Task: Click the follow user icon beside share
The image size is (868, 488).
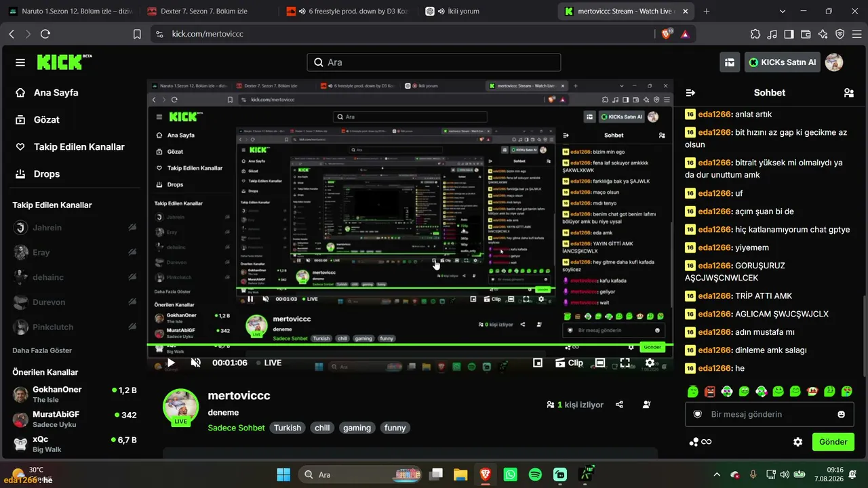Action: (646, 405)
